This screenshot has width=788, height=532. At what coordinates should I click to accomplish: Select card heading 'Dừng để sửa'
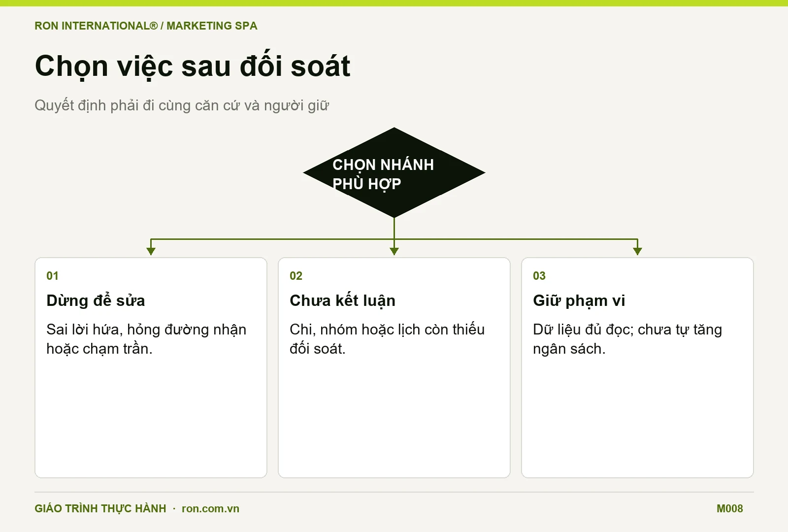96,300
